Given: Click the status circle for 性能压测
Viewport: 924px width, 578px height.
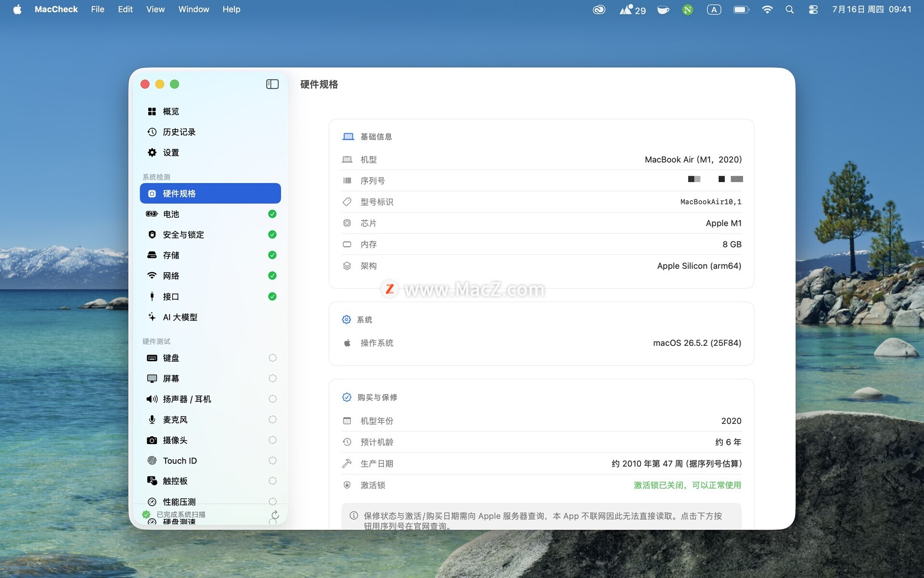Looking at the screenshot, I should [272, 501].
